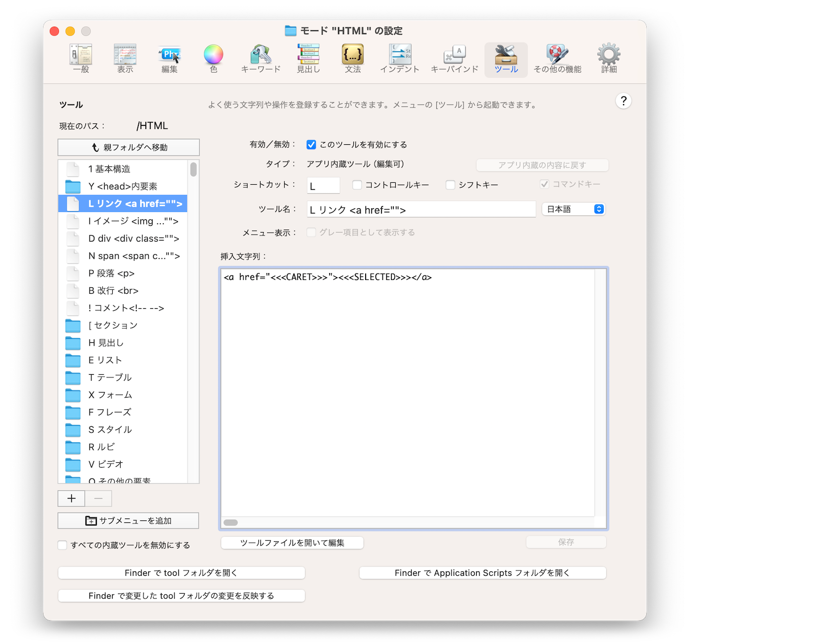Select the T テーブル folder item

tap(110, 377)
